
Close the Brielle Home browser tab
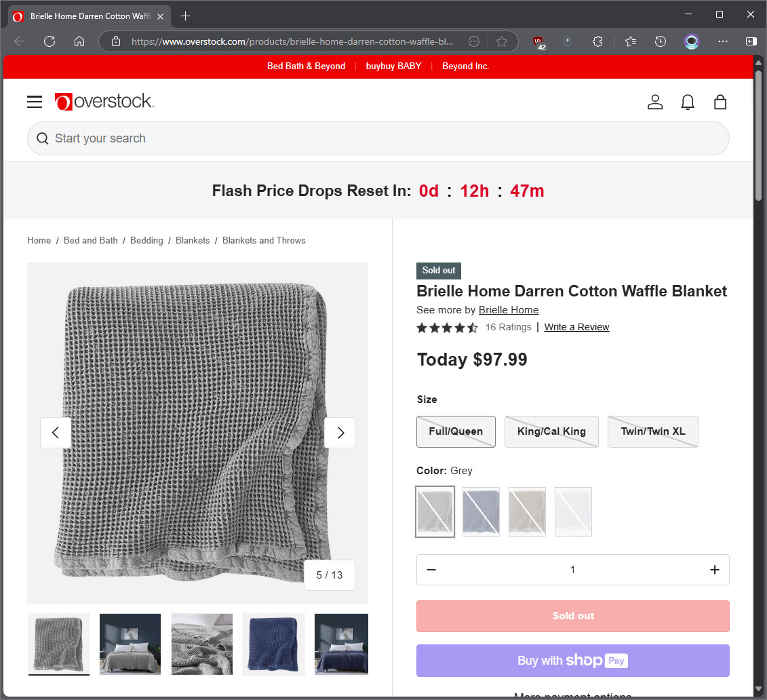point(160,16)
